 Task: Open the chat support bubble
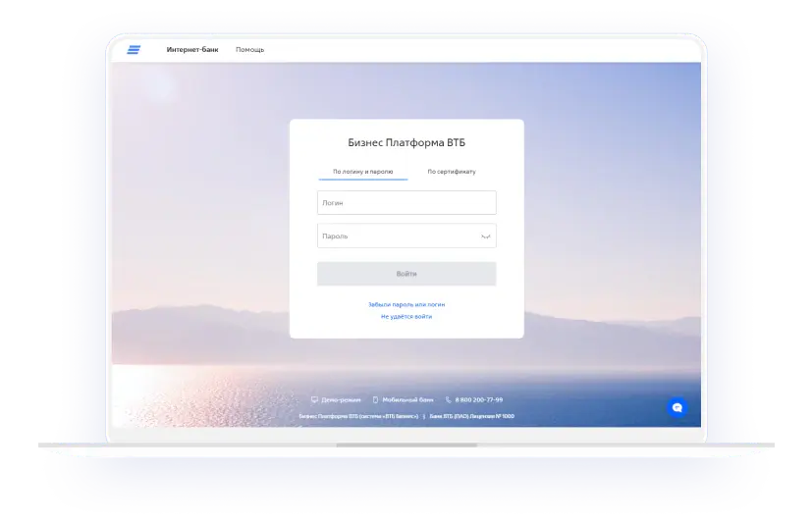point(677,407)
